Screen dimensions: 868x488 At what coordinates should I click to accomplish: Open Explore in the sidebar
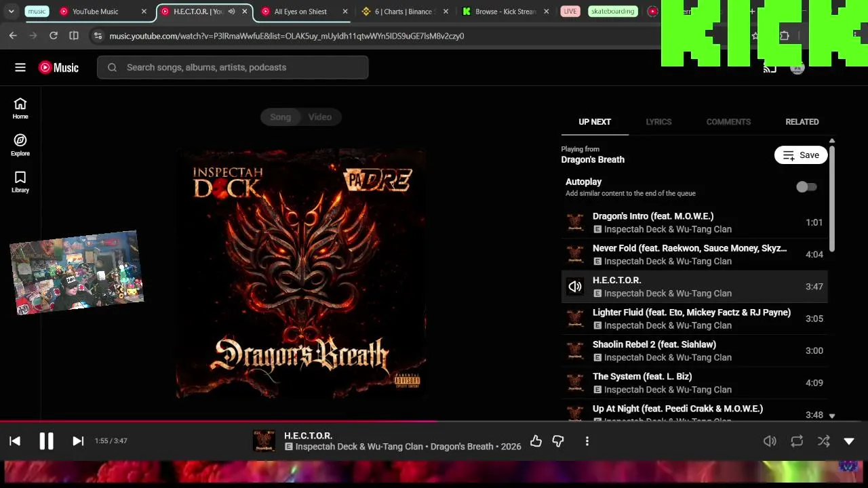(x=20, y=144)
